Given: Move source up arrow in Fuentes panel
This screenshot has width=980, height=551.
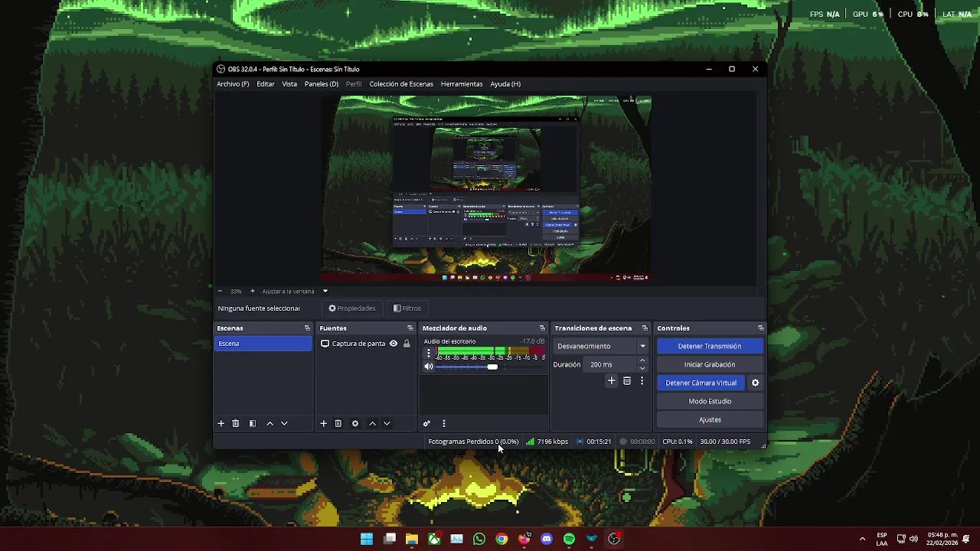Looking at the screenshot, I should click(372, 423).
